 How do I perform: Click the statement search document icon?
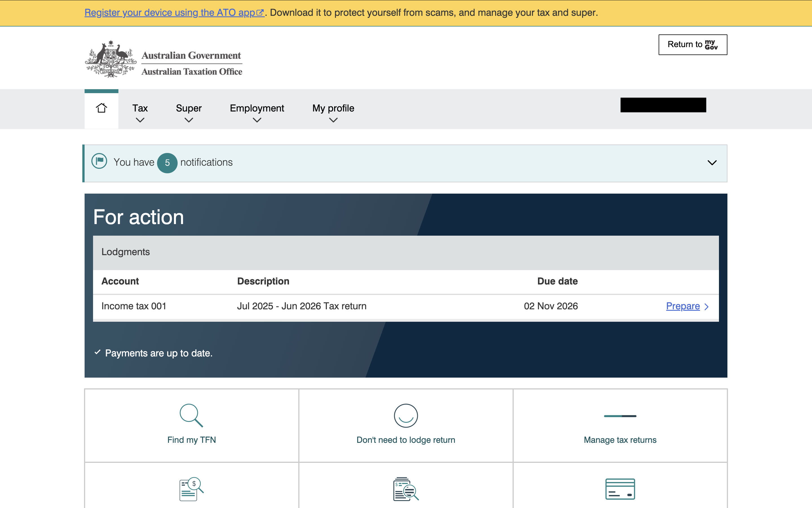pyautogui.click(x=406, y=489)
